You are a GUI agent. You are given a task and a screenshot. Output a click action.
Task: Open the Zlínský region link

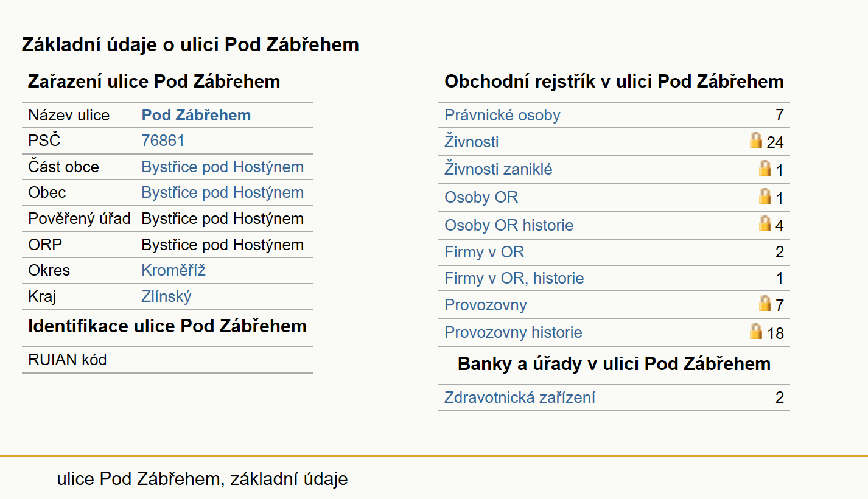point(166,296)
